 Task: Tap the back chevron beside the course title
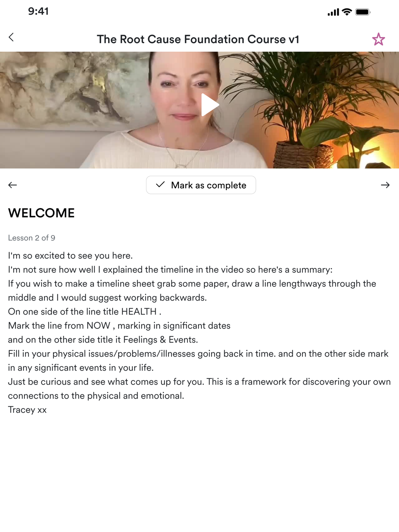click(11, 37)
